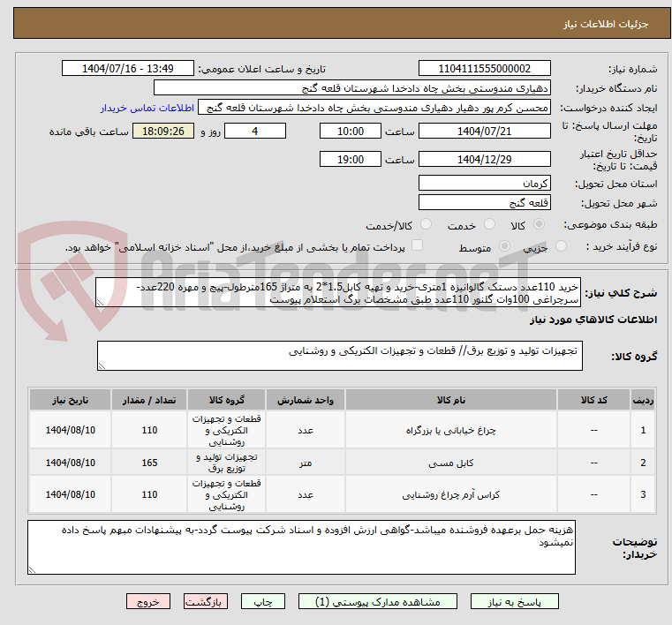The width and height of the screenshot is (672, 625).
Task: Click the بازگشت back button
Action: click(205, 602)
